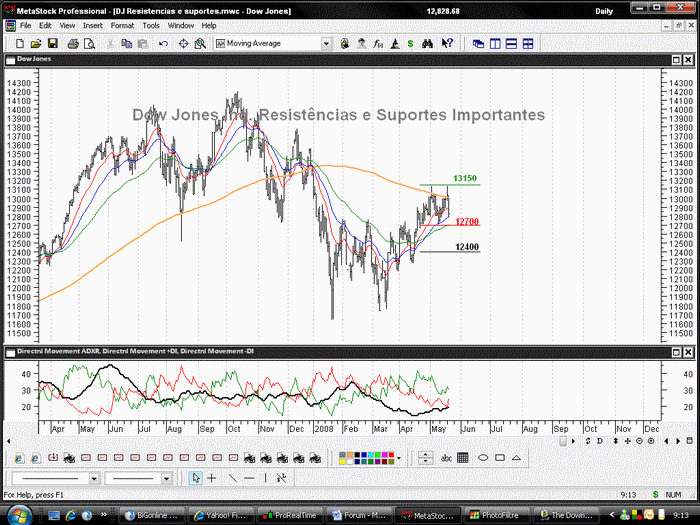The width and height of the screenshot is (700, 525).
Task: Open The Explorer binoculars icon
Action: point(427,44)
